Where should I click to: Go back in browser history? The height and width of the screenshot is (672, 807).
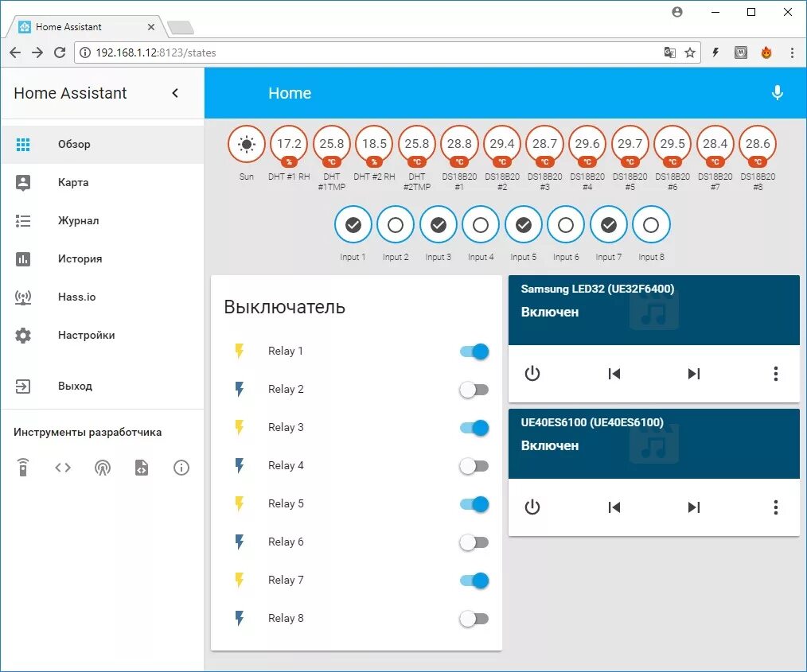pos(15,52)
